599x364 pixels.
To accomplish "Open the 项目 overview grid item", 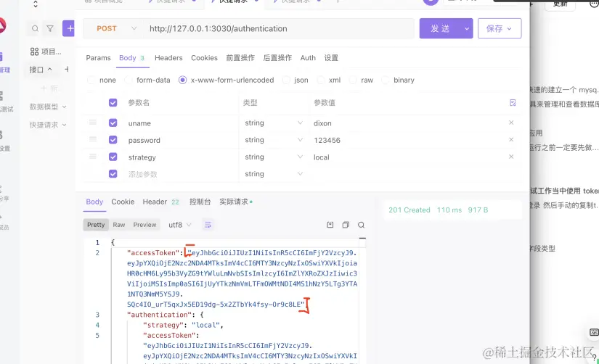I will pos(46,51).
